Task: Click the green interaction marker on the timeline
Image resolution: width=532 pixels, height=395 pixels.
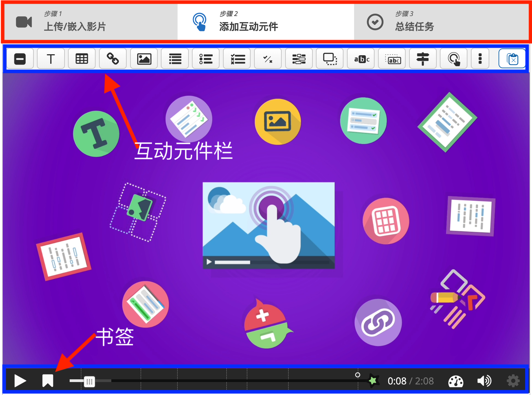Action: pos(373,380)
